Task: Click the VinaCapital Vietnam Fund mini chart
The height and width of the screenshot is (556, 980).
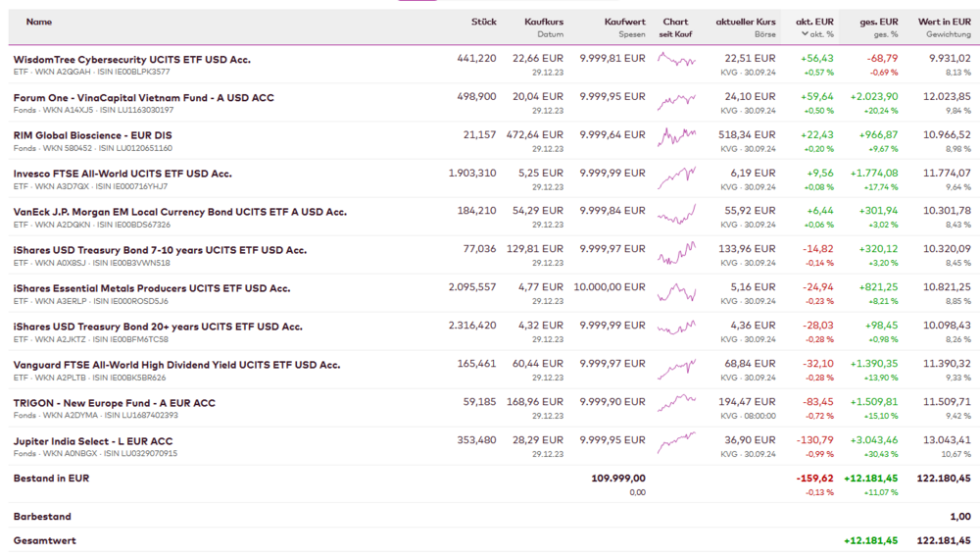Action: tap(676, 99)
